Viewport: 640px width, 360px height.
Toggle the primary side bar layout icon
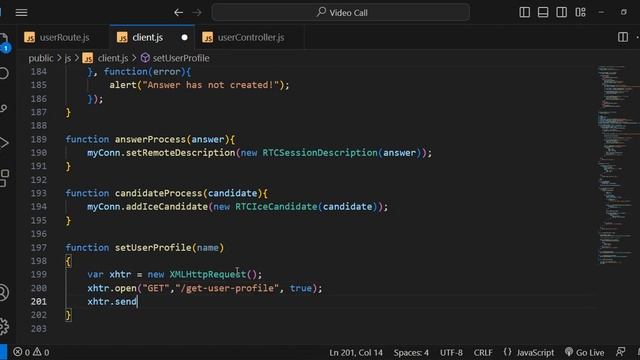pyautogui.click(x=524, y=12)
